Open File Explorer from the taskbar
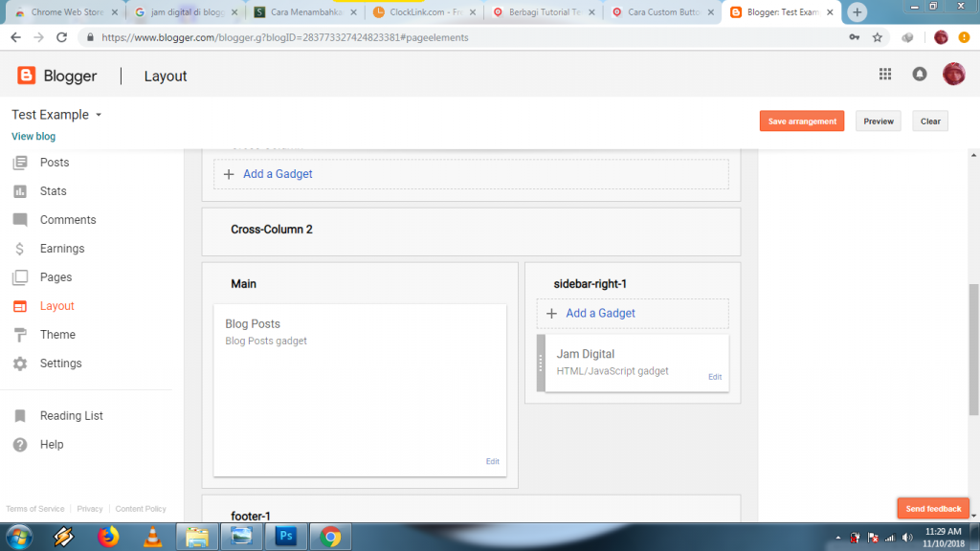Screen dimensions: 980x551 (x=197, y=537)
